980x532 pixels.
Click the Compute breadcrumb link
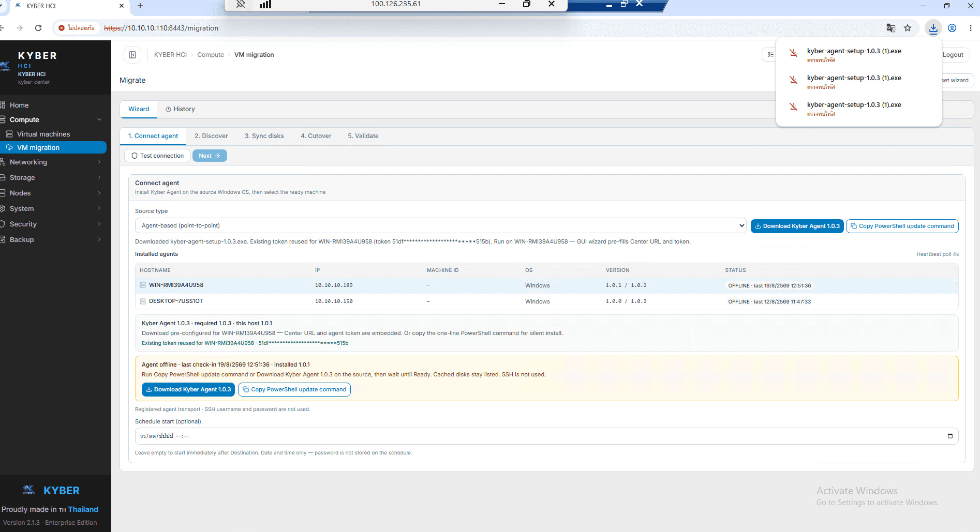[x=211, y=55]
